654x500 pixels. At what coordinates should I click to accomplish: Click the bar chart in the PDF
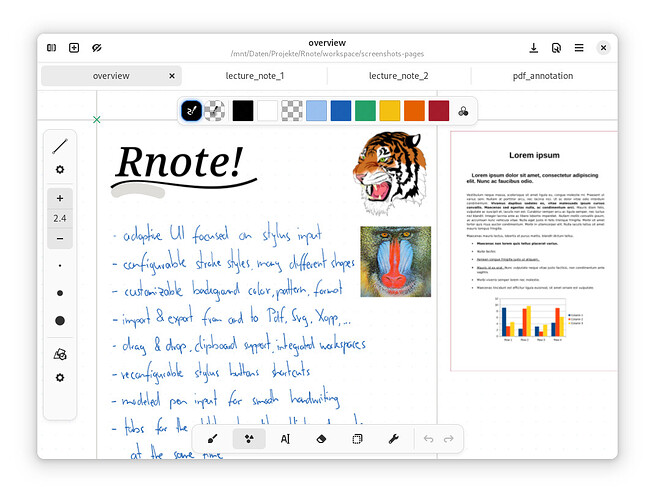point(538,319)
